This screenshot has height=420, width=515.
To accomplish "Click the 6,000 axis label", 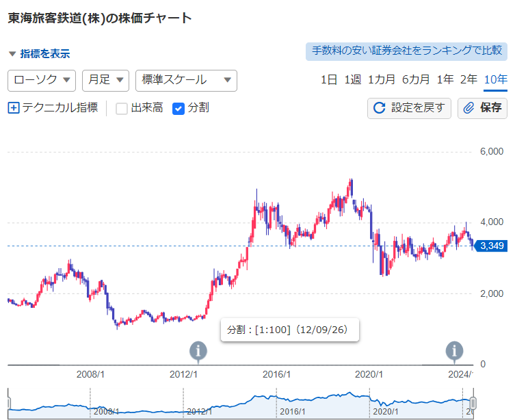I will tap(492, 151).
